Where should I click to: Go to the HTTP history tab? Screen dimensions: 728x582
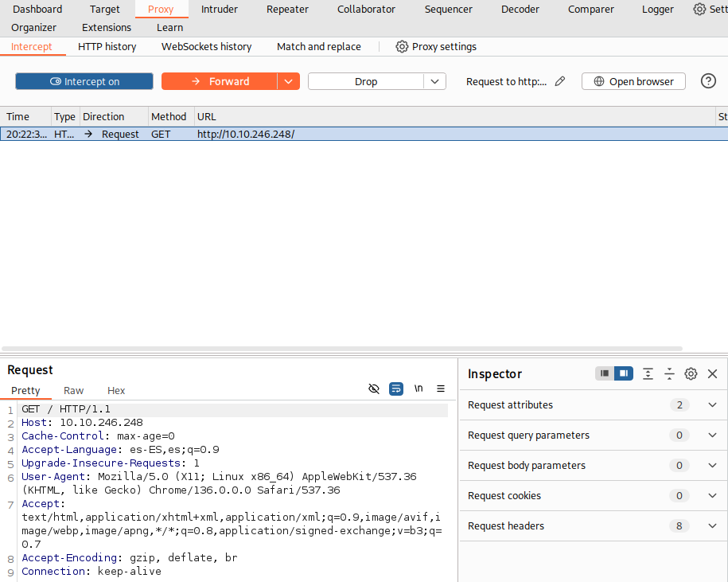click(107, 47)
